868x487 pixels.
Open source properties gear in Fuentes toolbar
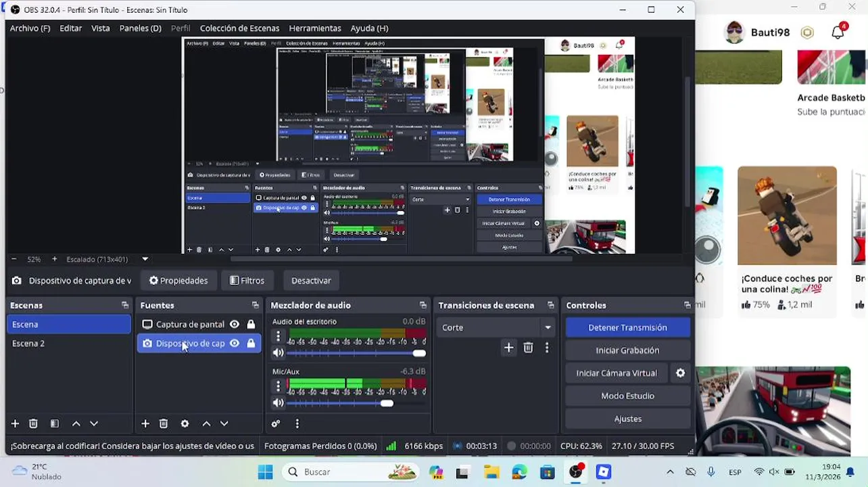(185, 423)
